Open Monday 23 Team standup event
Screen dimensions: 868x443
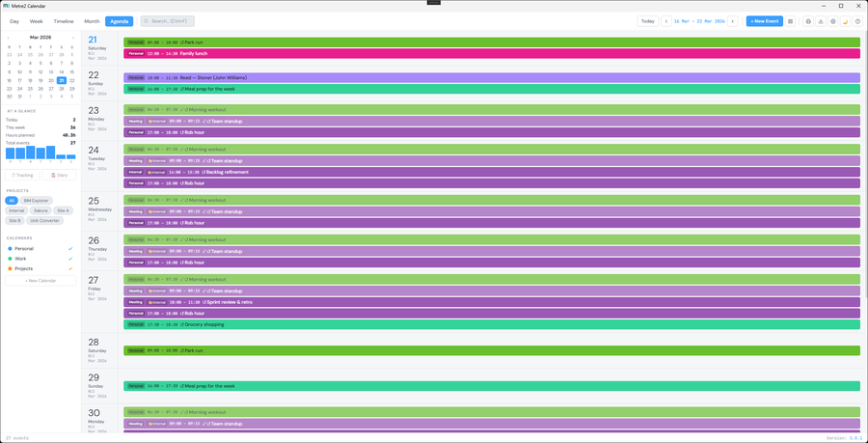click(492, 121)
